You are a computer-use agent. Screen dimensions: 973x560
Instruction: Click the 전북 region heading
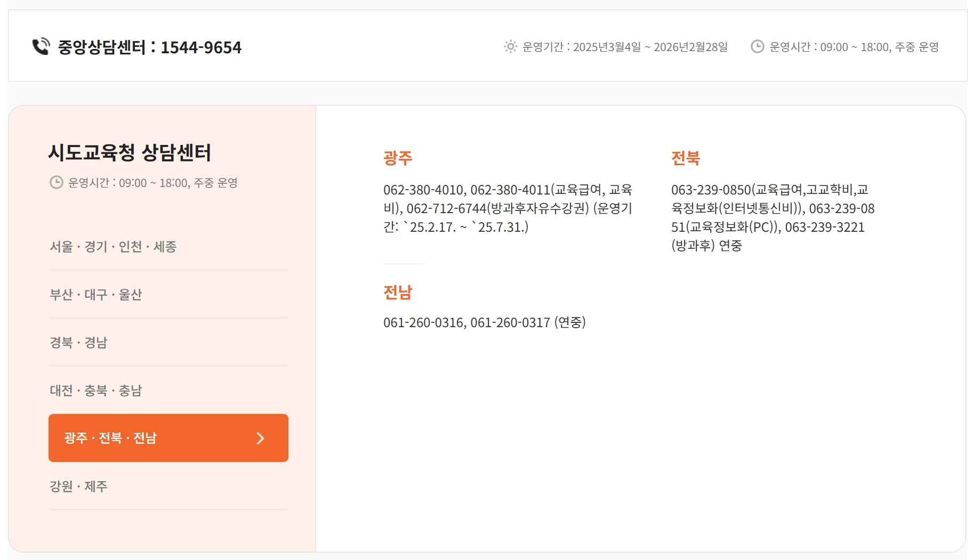coord(686,158)
